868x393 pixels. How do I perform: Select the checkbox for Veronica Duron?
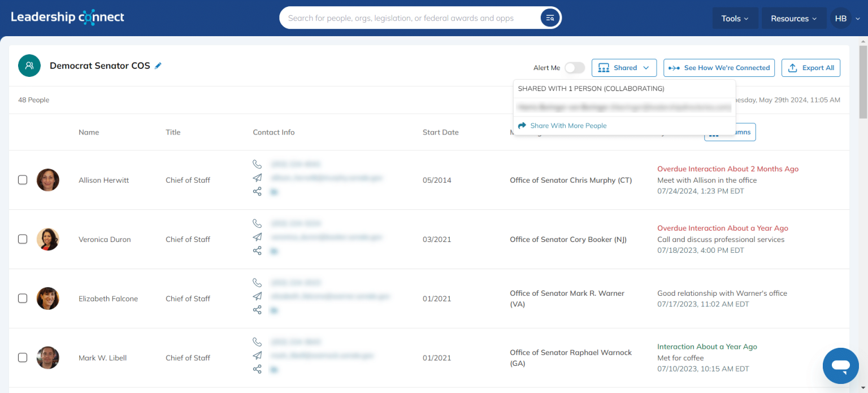(23, 239)
